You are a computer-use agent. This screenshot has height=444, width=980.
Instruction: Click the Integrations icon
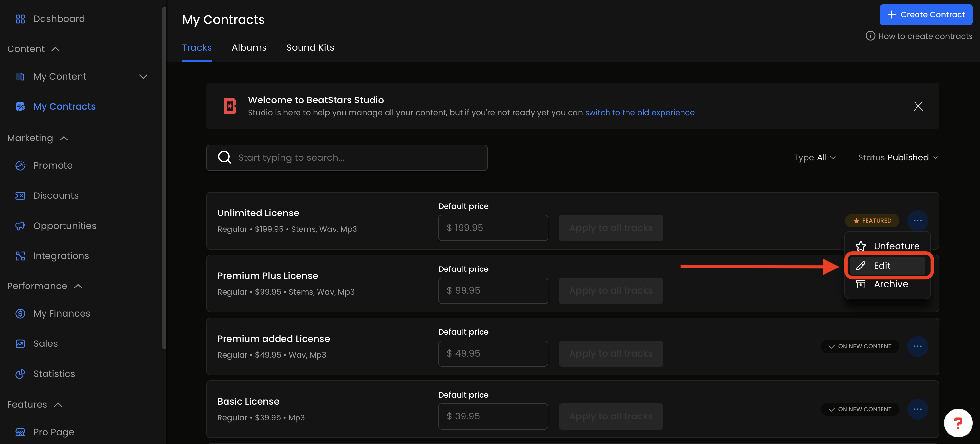coord(20,256)
